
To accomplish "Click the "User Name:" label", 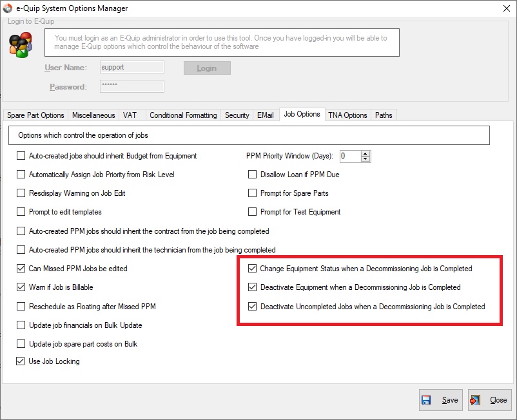I will (x=66, y=68).
